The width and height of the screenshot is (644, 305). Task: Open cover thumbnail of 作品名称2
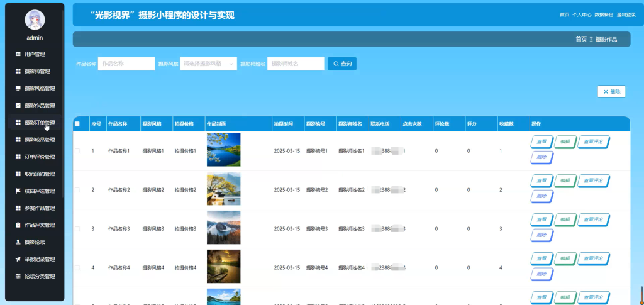pyautogui.click(x=223, y=189)
